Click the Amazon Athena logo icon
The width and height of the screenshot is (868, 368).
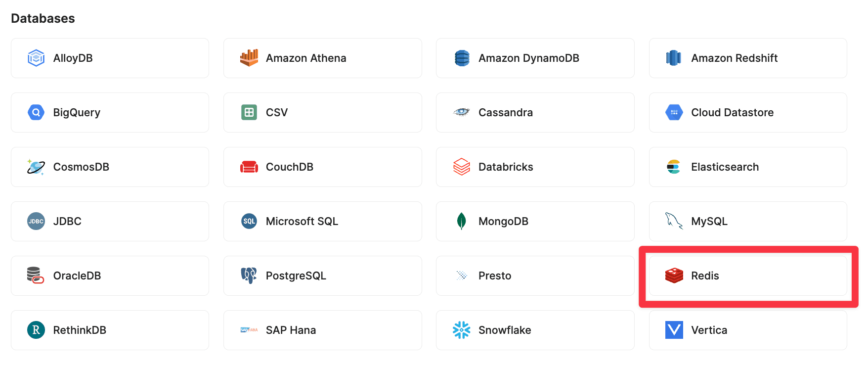249,58
